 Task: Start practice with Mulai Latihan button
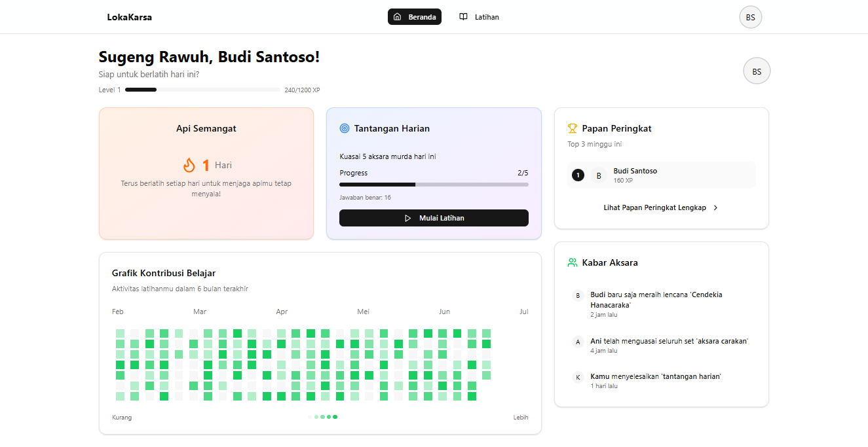point(434,218)
